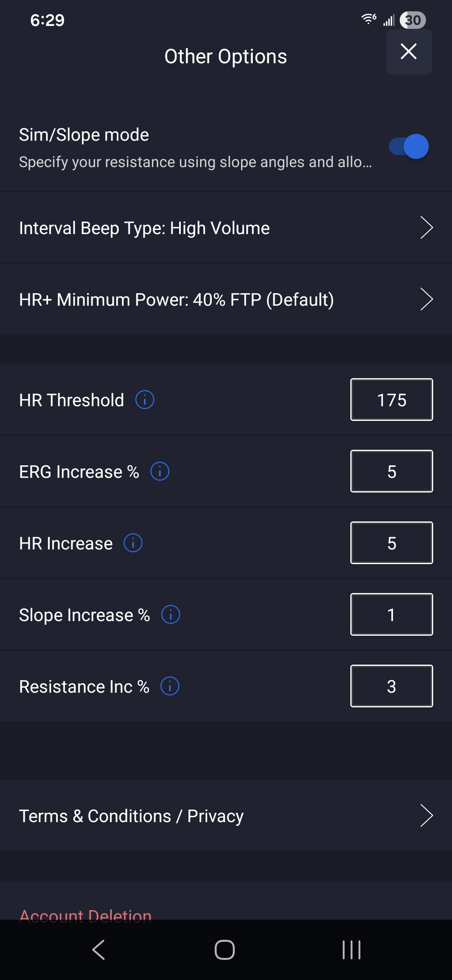Tap the Account Deletion link
Screen dimensions: 452x980
(x=85, y=914)
